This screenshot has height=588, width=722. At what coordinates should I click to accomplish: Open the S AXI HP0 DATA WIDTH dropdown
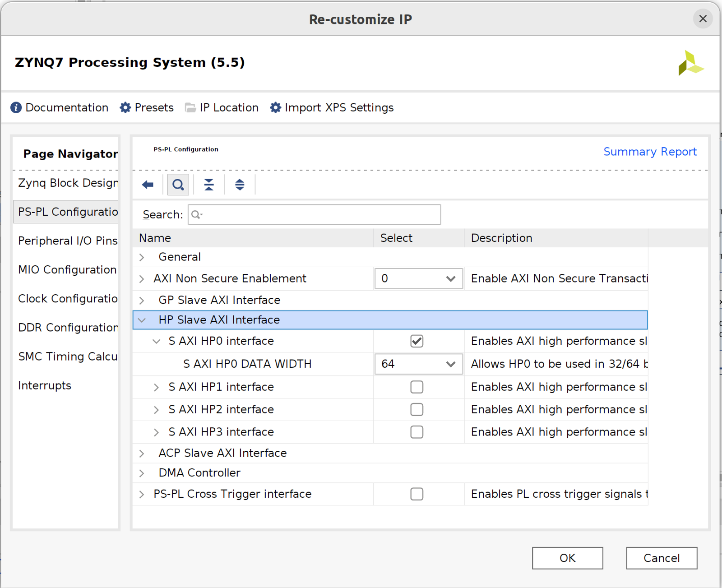419,364
